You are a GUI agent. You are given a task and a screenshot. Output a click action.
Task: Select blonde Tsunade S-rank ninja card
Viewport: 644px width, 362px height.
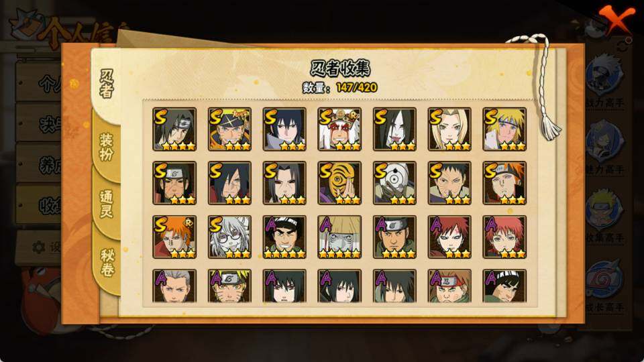tap(449, 129)
